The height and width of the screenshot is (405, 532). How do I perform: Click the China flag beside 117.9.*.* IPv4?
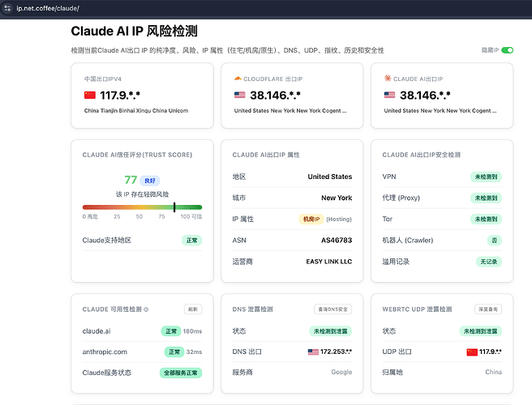tap(90, 95)
